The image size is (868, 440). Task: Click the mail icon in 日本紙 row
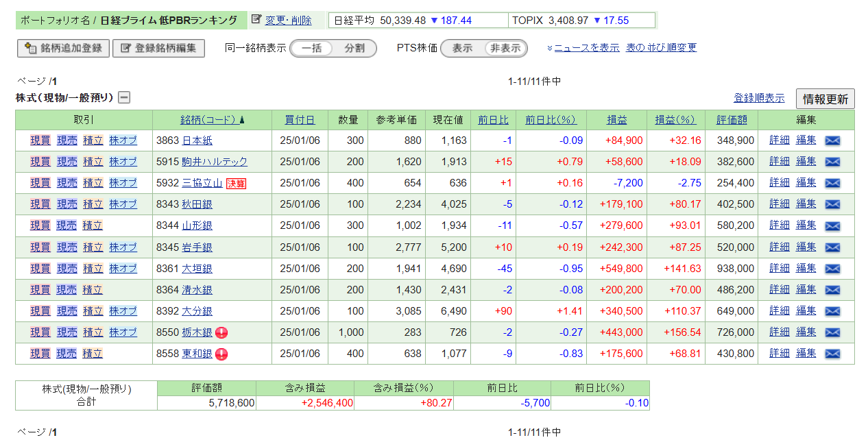click(832, 141)
